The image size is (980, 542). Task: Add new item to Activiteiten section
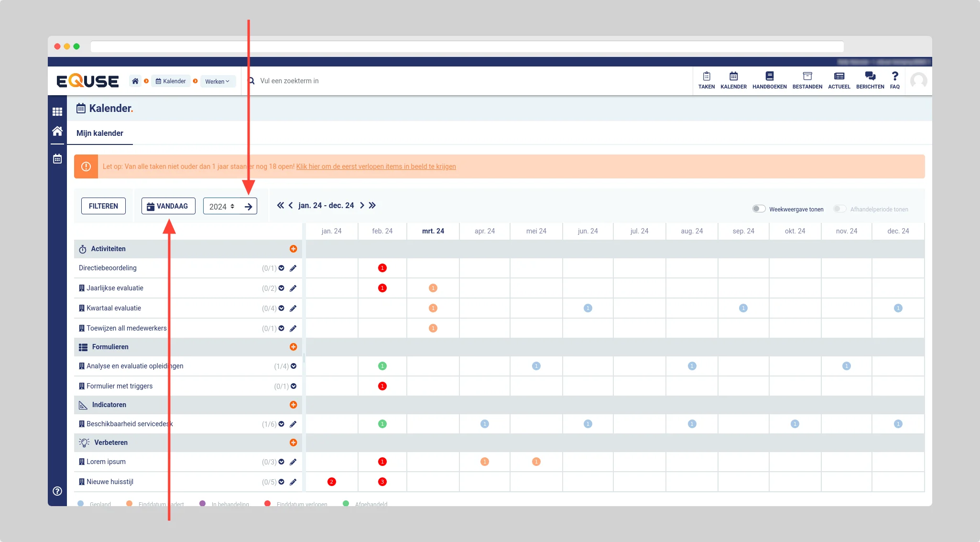coord(293,249)
